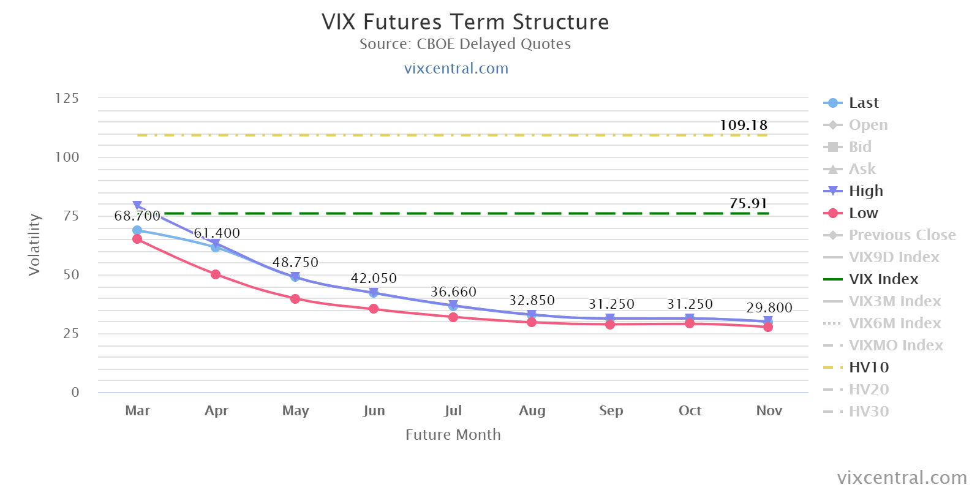Enable Previous Close legend item
Viewport: 980px width, 490px height.
click(902, 235)
